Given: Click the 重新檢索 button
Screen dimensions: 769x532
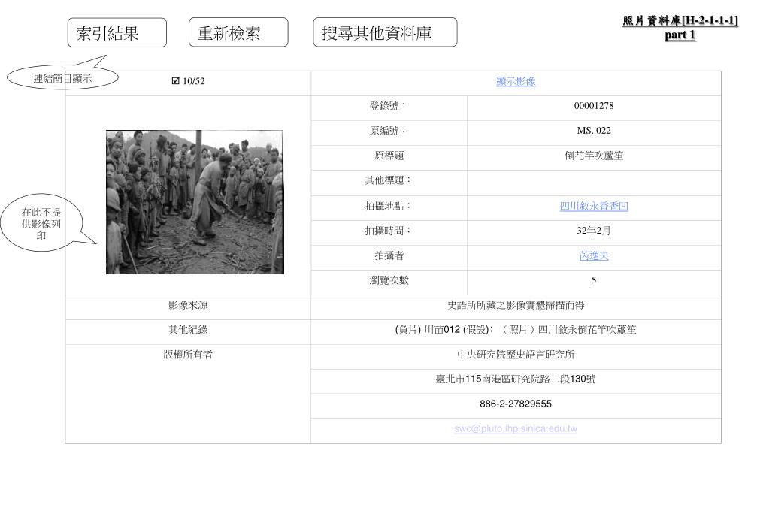Looking at the screenshot, I should click(x=238, y=32).
